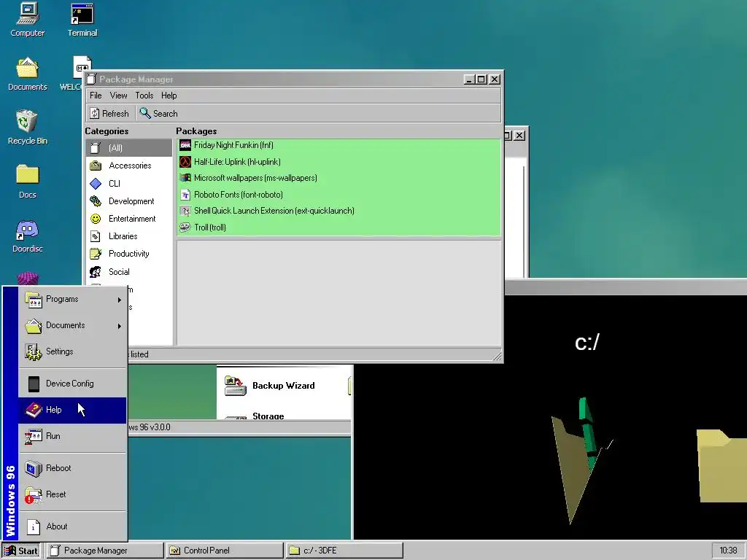Choose Reset from the Start menu
Viewport: 747px width, 560px height.
pos(72,494)
